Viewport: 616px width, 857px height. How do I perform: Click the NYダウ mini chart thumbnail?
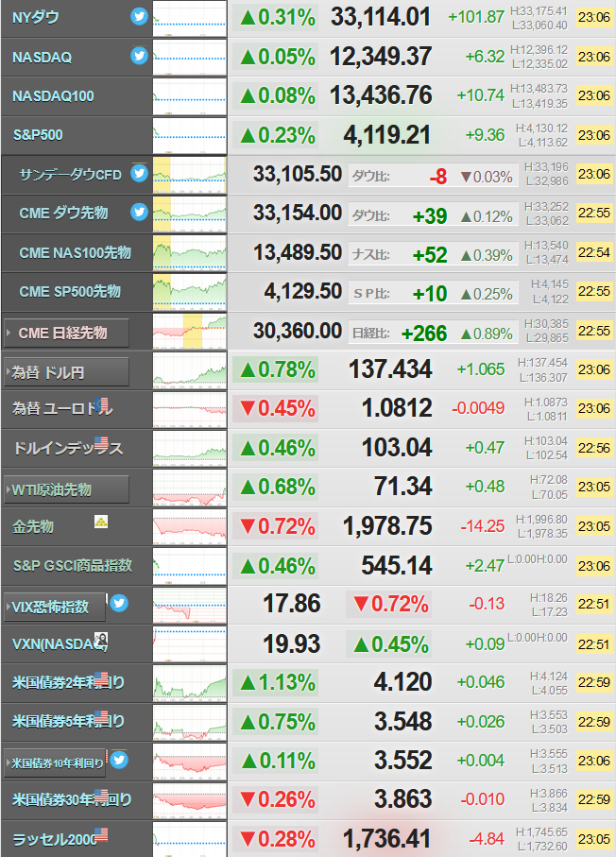click(190, 19)
